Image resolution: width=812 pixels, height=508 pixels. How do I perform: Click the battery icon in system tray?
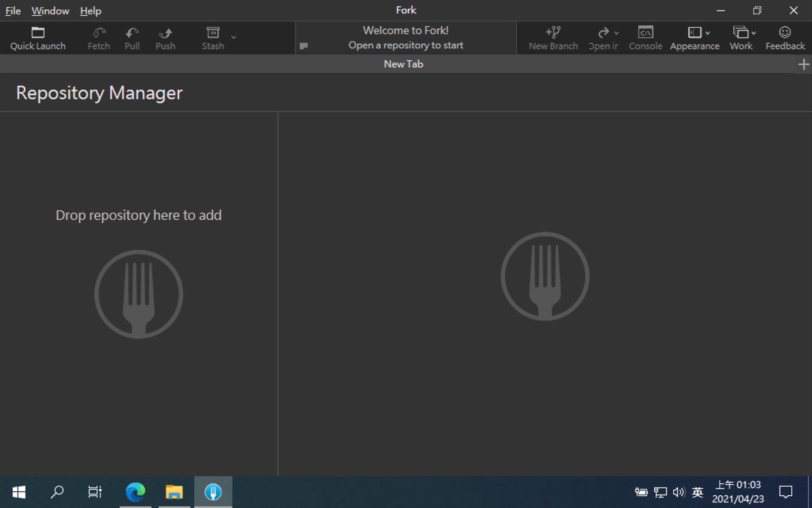641,492
